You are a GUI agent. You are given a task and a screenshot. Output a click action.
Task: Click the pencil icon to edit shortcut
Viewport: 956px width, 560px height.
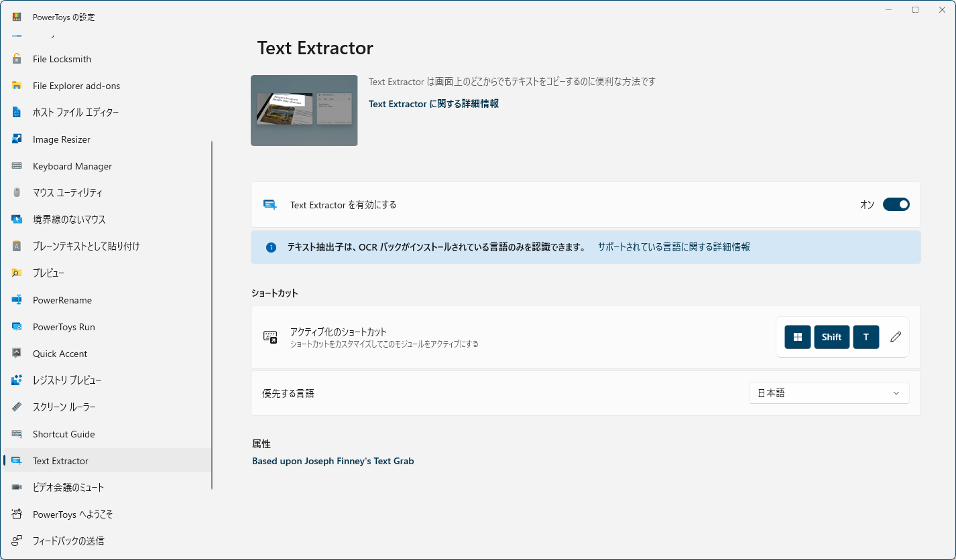click(896, 337)
